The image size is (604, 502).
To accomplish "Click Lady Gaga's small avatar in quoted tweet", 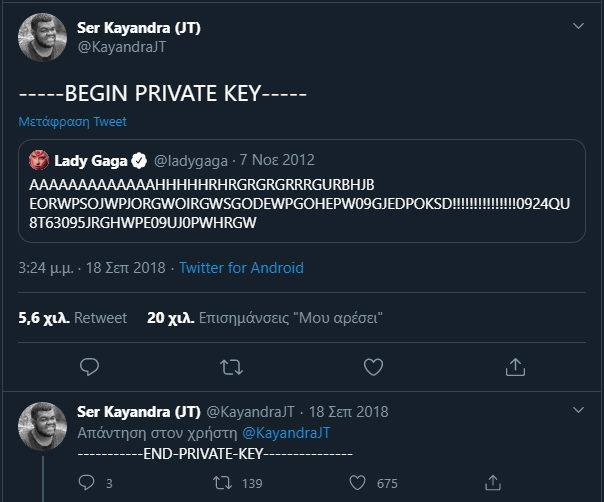I will [39, 159].
